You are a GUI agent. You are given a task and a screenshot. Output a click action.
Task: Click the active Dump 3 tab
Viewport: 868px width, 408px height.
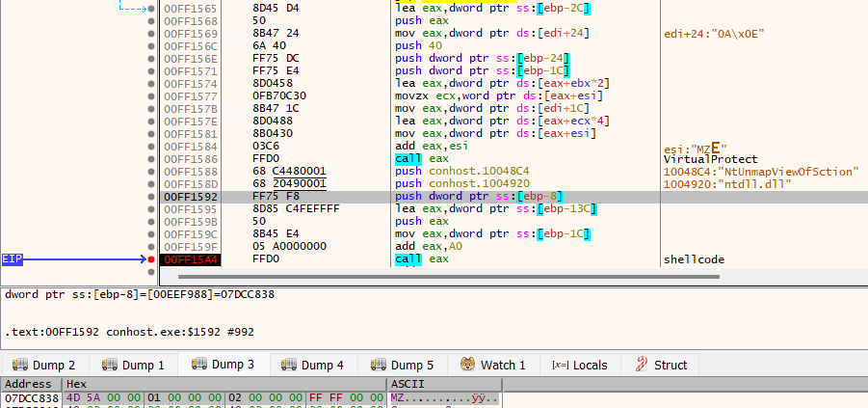click(224, 365)
